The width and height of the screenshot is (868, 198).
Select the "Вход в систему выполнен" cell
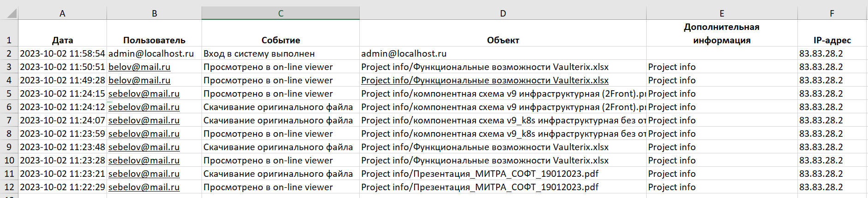[x=259, y=53]
